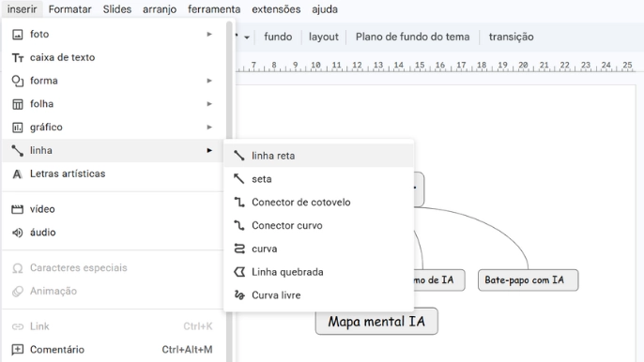Select Conector curvo option
This screenshot has width=644, height=362.
click(x=319, y=225)
